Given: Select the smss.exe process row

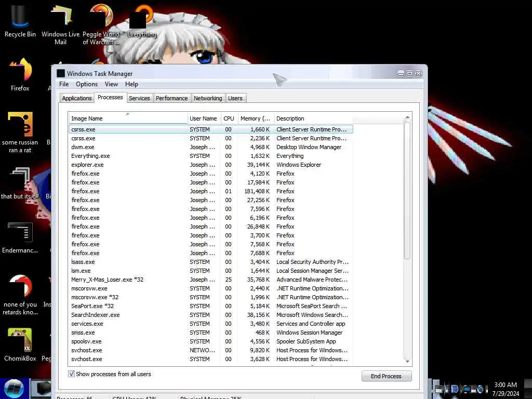Looking at the screenshot, I should 211,332.
